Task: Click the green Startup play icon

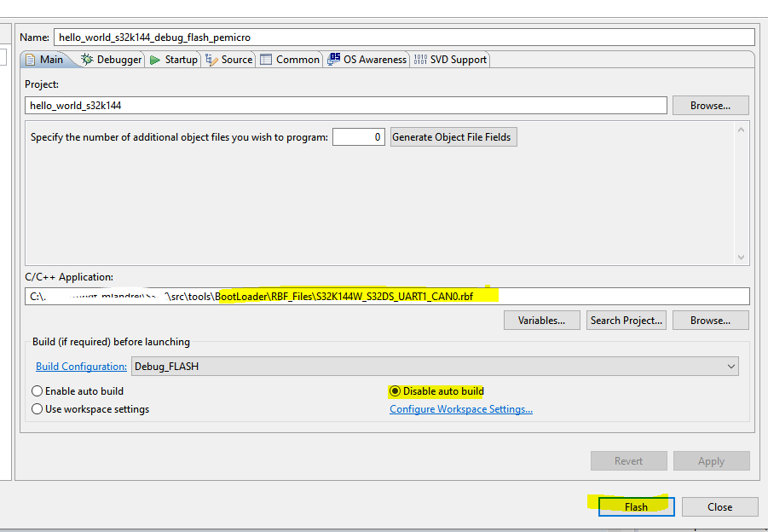Action: point(155,60)
